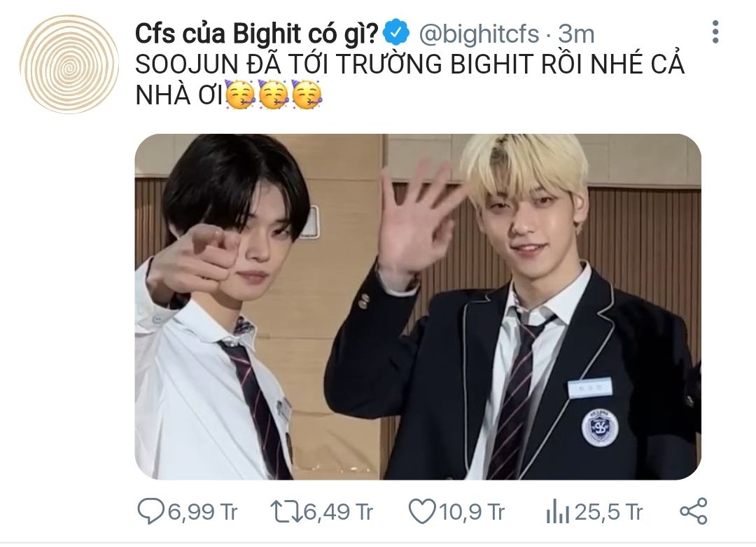The height and width of the screenshot is (547, 756).
Task: Open the three-dot more options menu
Action: click(715, 32)
